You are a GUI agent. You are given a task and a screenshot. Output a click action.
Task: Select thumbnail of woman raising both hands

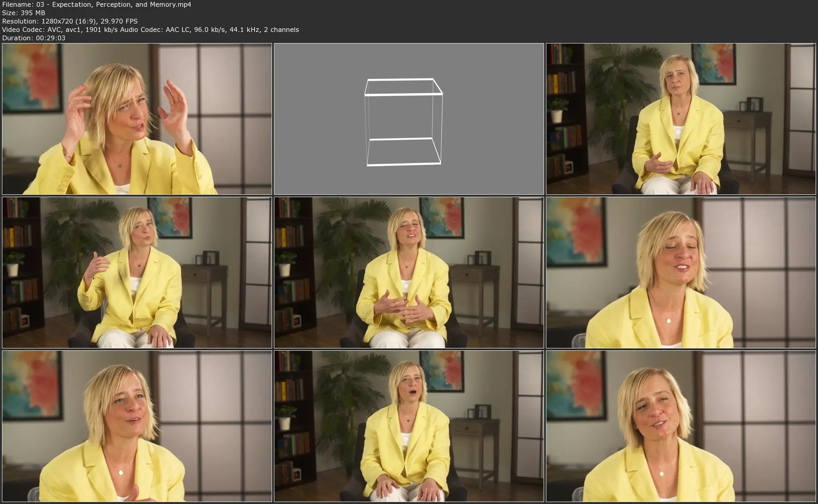click(x=137, y=119)
